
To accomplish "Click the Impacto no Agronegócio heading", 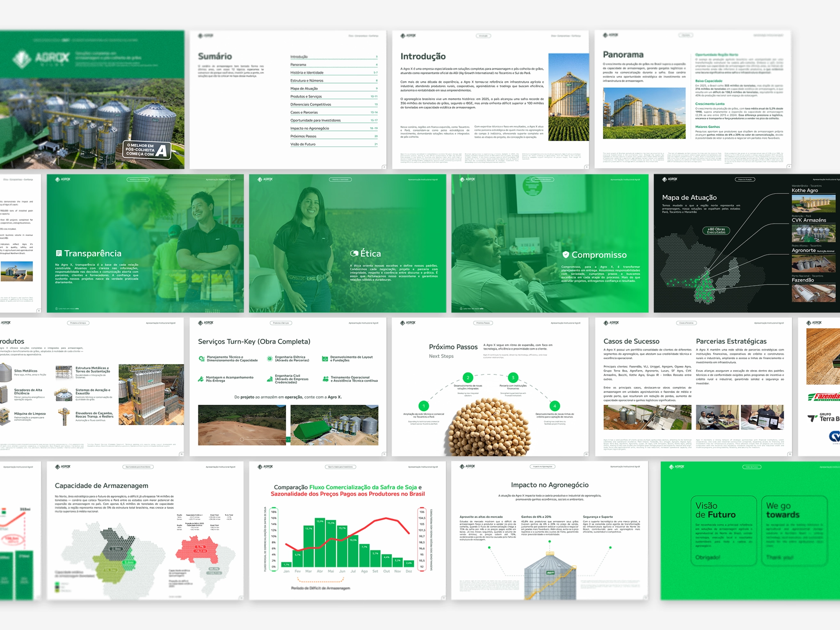I will 550,485.
